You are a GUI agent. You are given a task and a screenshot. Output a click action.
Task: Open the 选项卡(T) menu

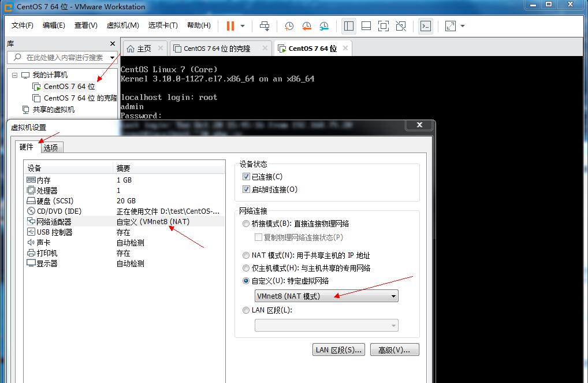[x=163, y=25]
